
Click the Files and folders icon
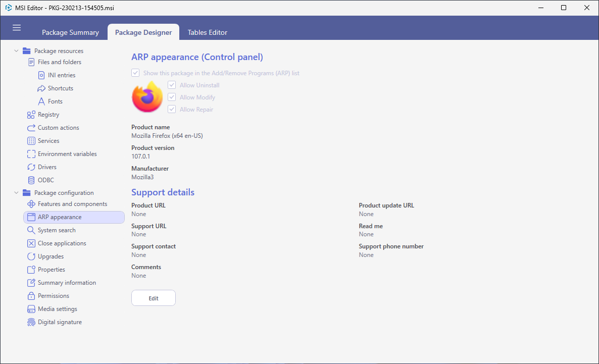[31, 62]
